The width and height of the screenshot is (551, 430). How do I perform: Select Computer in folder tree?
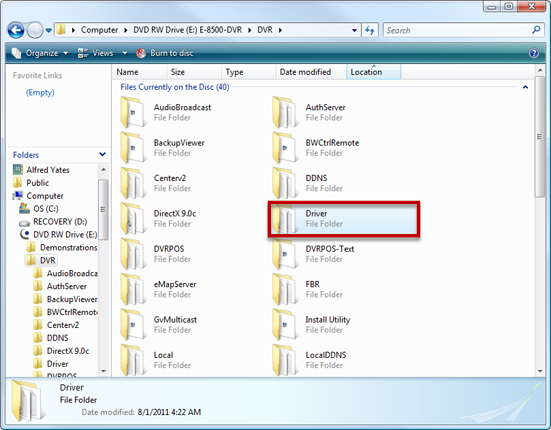(x=38, y=196)
